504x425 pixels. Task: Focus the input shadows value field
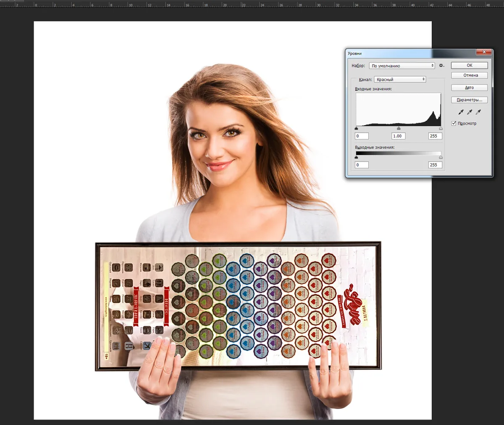point(362,136)
